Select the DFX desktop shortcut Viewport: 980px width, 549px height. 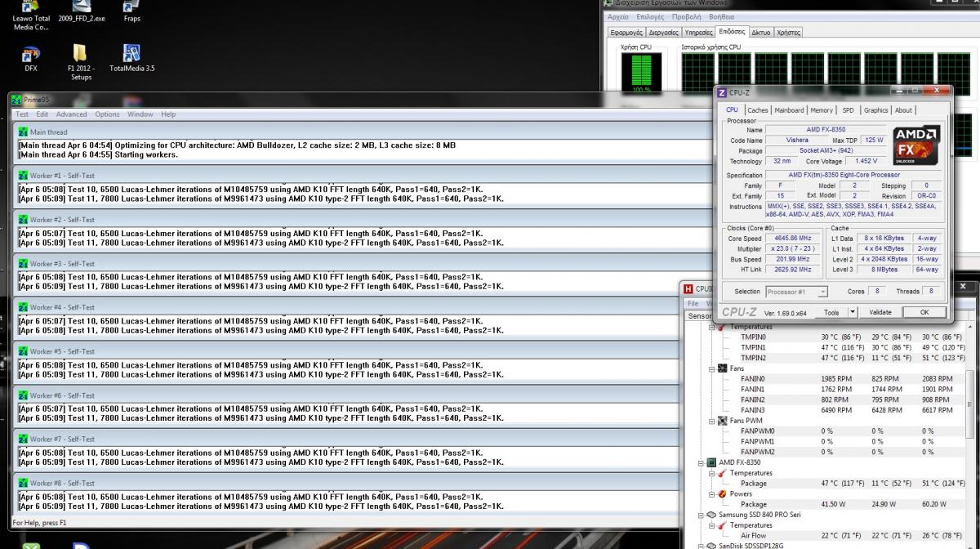point(31,59)
